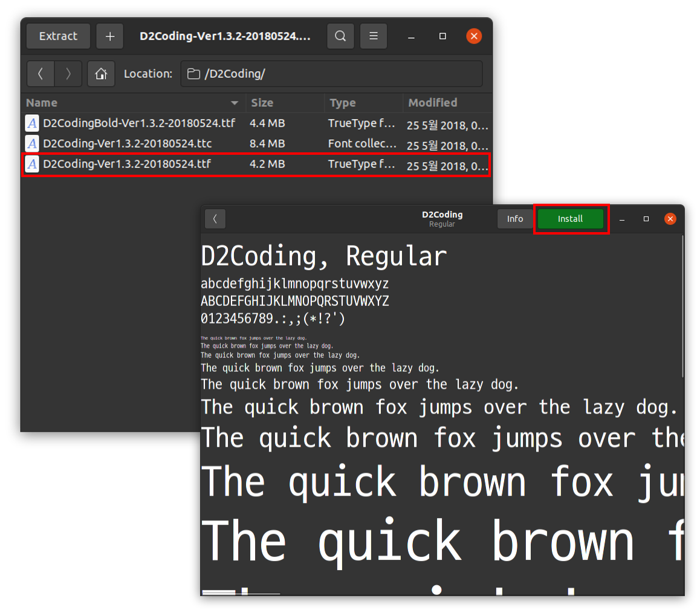Maximize the archive manager window

point(442,36)
